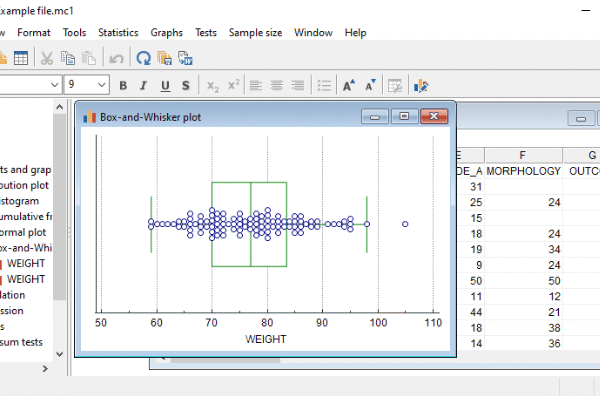This screenshot has height=396, width=600.
Task: Open the Format menu
Action: tap(34, 33)
